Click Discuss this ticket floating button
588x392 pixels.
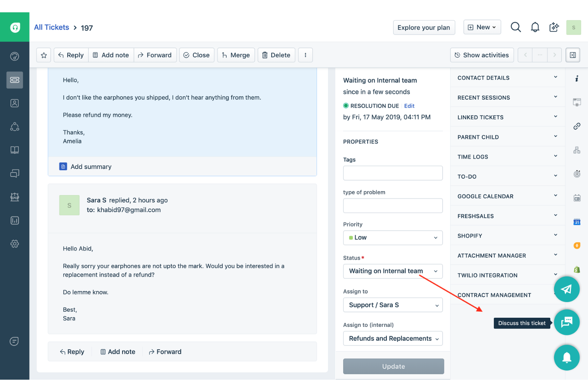567,322
